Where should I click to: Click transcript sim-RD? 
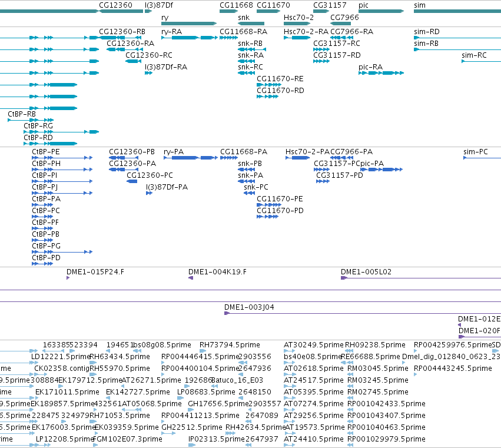coord(427,32)
